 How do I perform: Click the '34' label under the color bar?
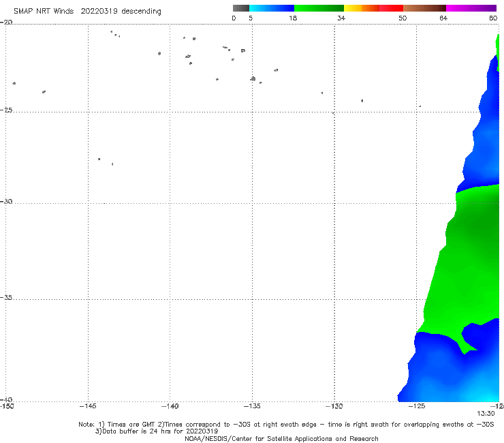point(341,18)
